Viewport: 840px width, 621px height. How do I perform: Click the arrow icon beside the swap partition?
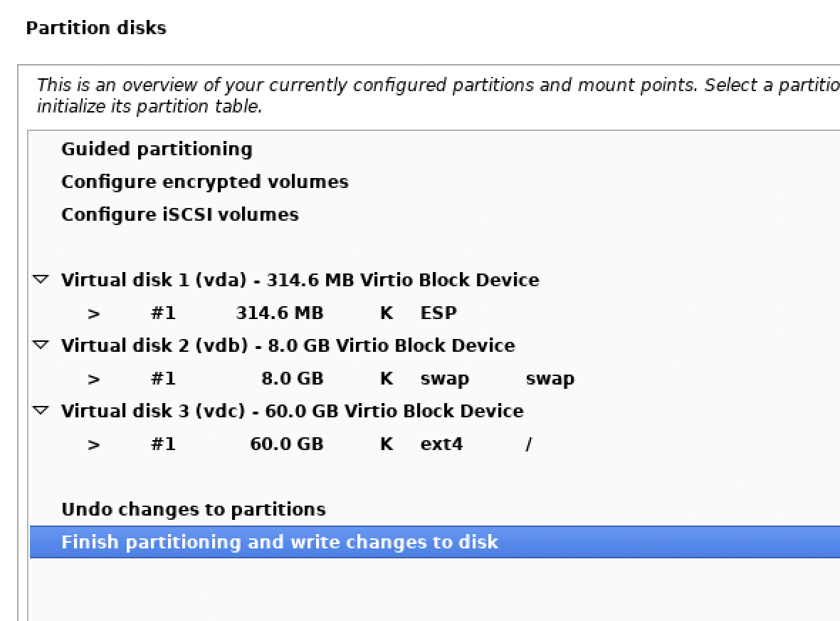pos(93,379)
